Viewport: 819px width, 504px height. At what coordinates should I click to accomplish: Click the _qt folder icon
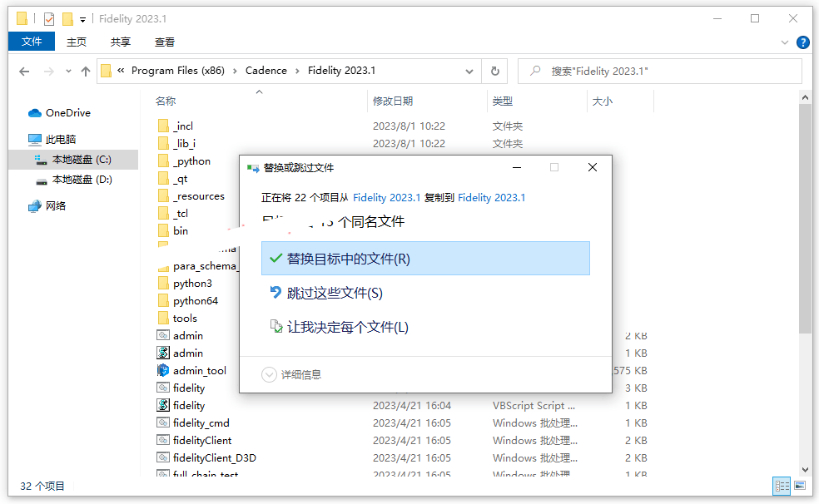click(x=163, y=179)
